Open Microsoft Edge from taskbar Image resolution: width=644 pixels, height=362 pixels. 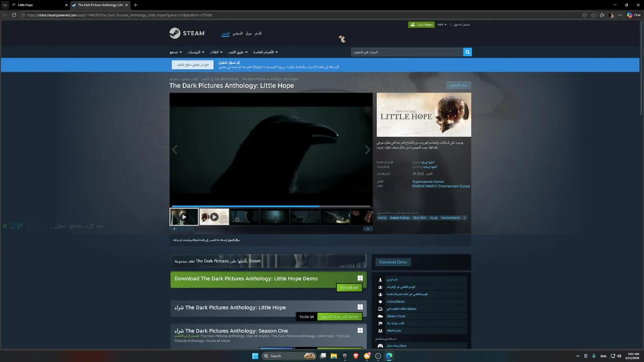click(389, 356)
